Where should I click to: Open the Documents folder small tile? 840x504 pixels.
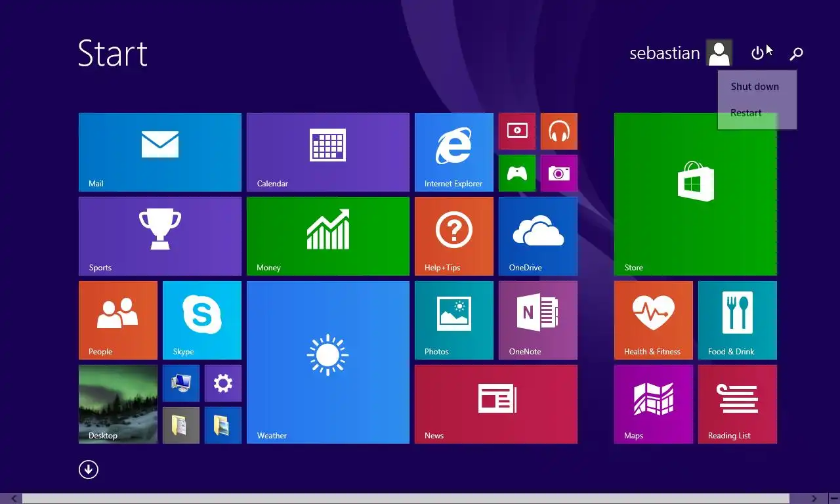181,425
